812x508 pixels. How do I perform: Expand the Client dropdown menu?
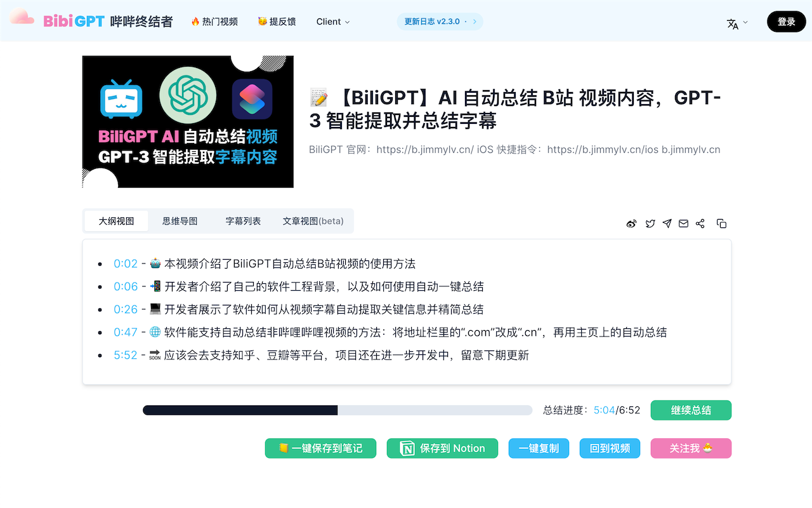pyautogui.click(x=332, y=22)
